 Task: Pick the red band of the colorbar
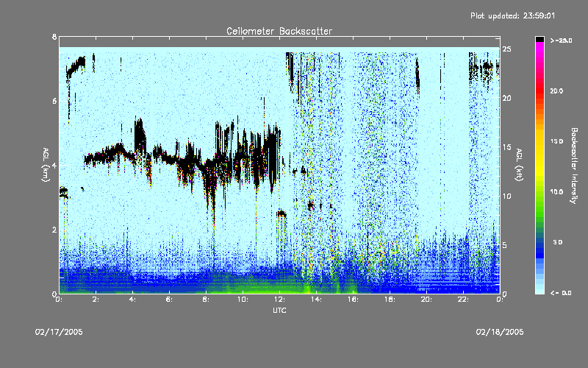tap(539, 90)
